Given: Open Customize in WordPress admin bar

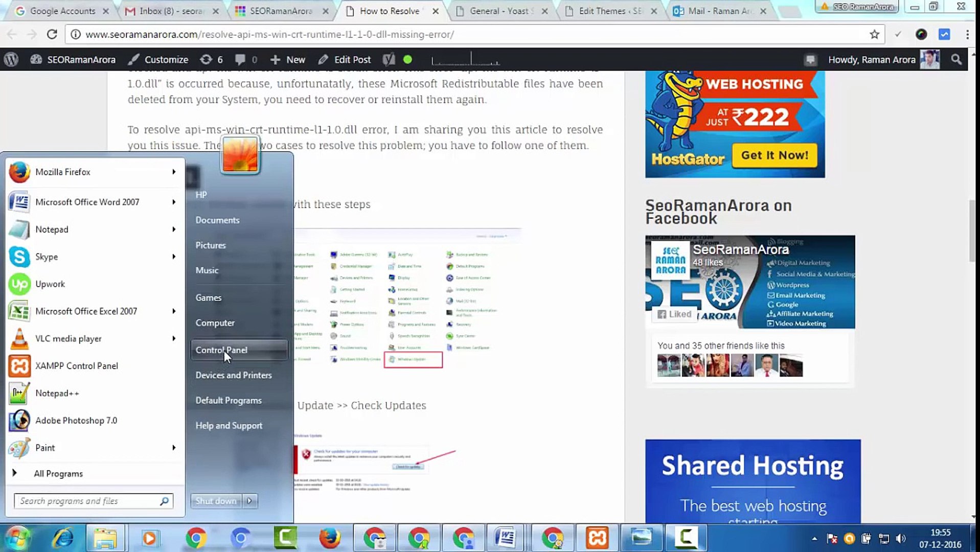Looking at the screenshot, I should (x=158, y=60).
